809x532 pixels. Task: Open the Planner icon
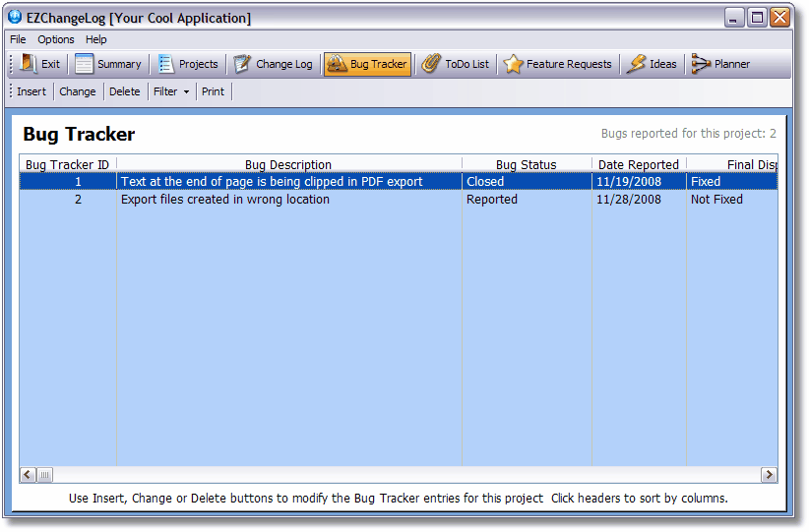[701, 64]
